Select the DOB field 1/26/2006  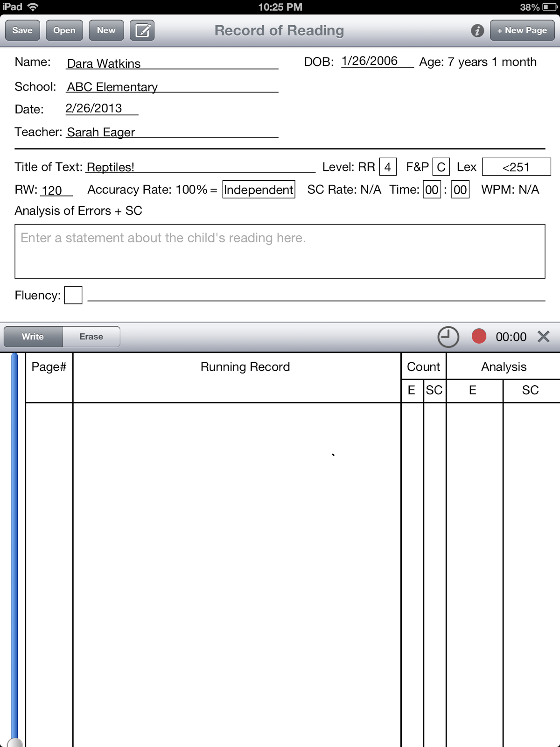point(377,61)
